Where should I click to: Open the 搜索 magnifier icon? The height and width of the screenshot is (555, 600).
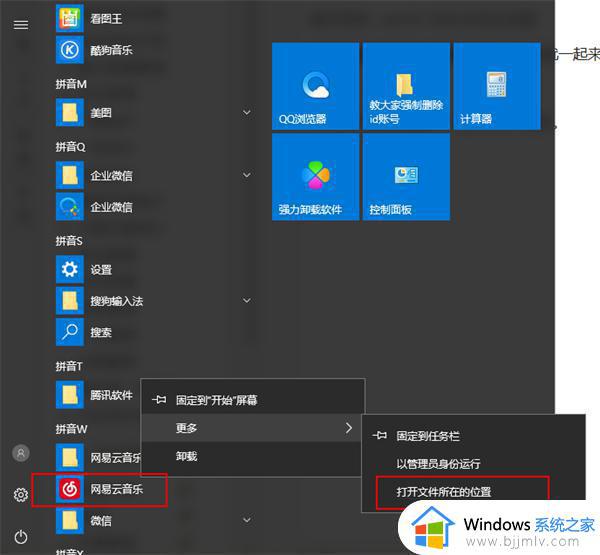point(70,332)
